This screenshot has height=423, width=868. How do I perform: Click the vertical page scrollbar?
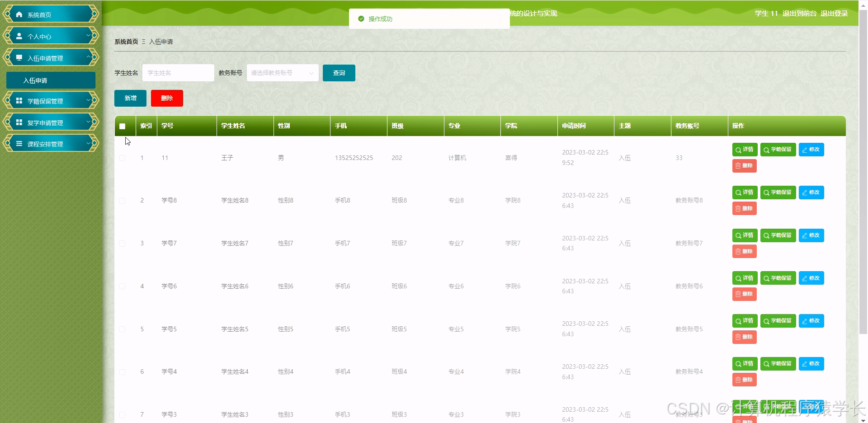coord(863,172)
